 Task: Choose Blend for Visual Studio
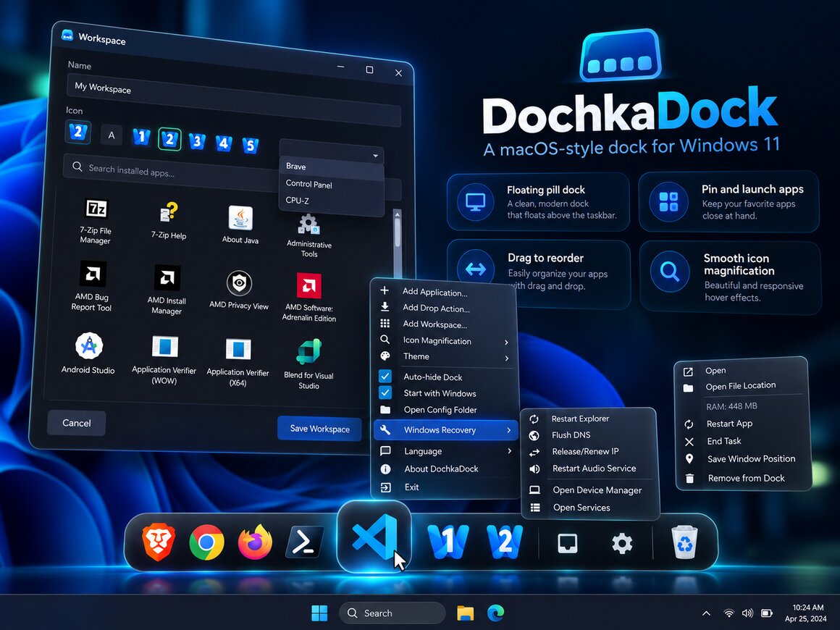pyautogui.click(x=309, y=364)
